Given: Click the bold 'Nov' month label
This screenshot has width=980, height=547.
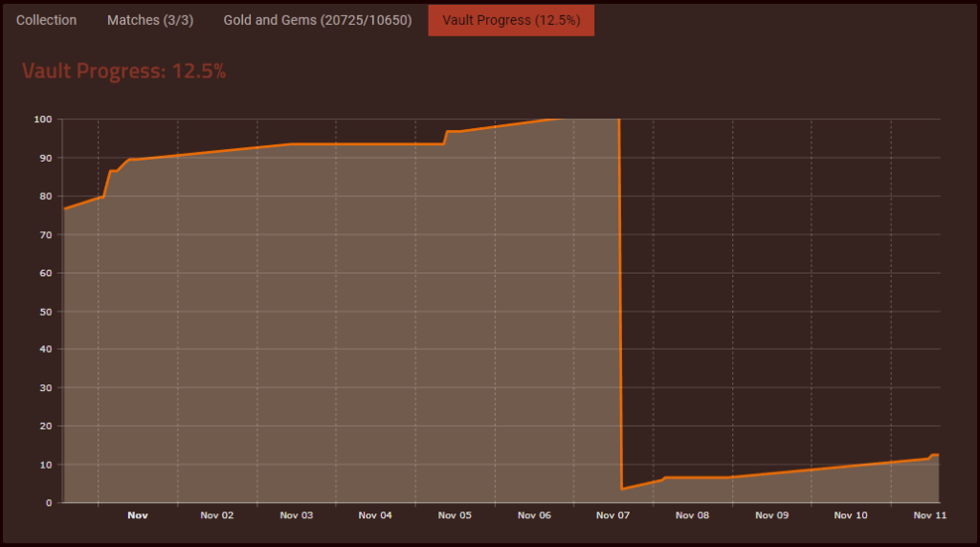Looking at the screenshot, I should tap(138, 515).
